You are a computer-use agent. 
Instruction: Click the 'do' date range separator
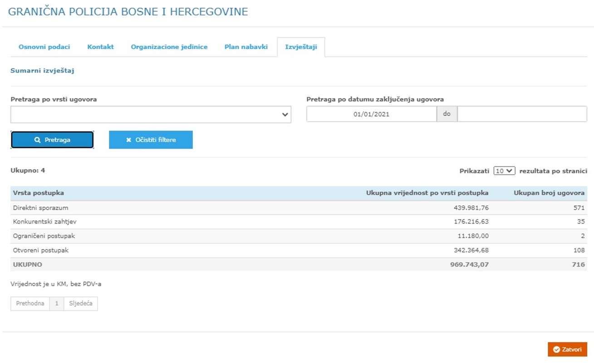447,114
